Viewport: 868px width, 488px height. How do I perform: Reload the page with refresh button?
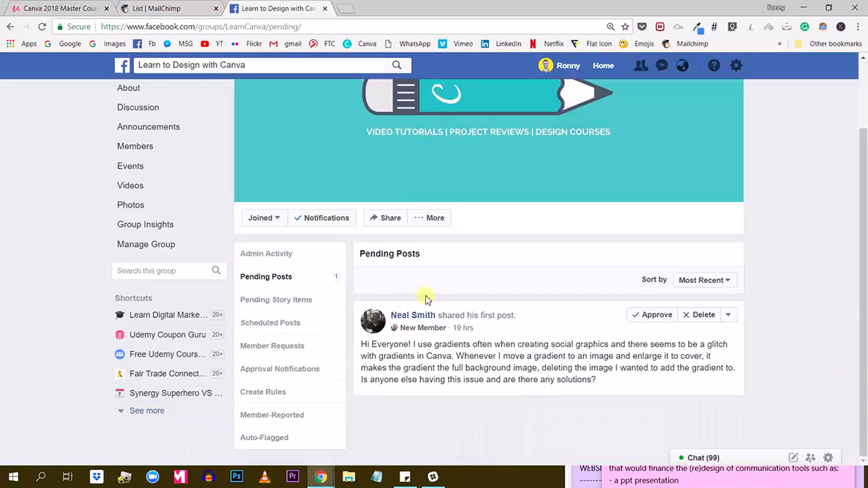click(42, 27)
